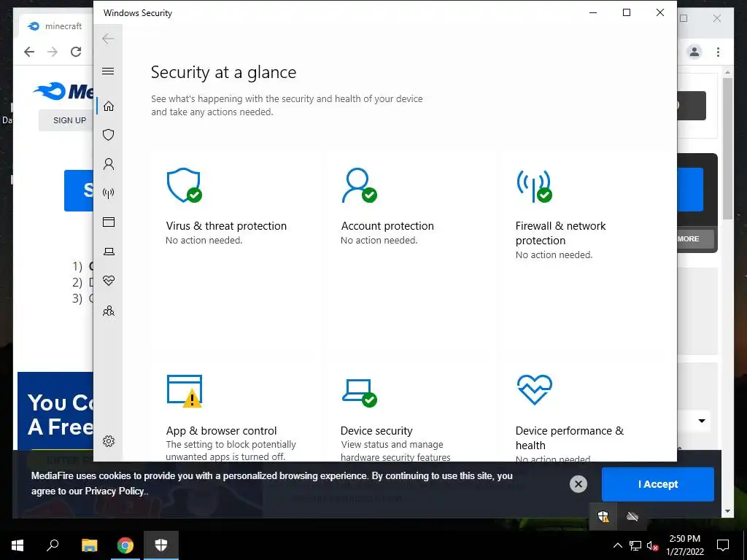Maximize the Windows Security window
747x560 pixels.
(x=627, y=13)
